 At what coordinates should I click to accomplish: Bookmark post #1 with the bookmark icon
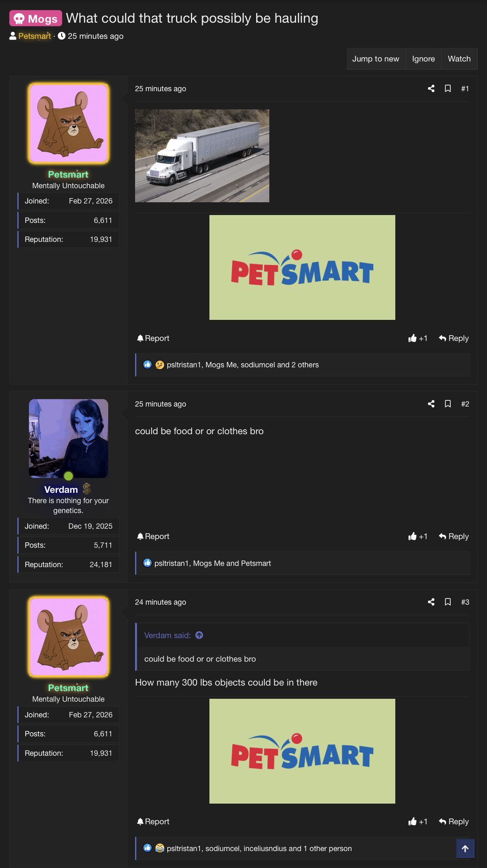click(x=447, y=88)
